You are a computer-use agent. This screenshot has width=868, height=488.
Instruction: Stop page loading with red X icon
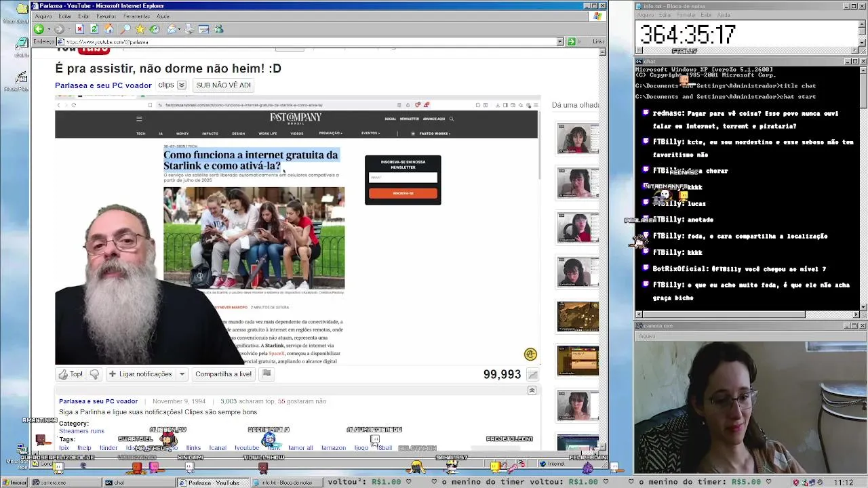(79, 29)
